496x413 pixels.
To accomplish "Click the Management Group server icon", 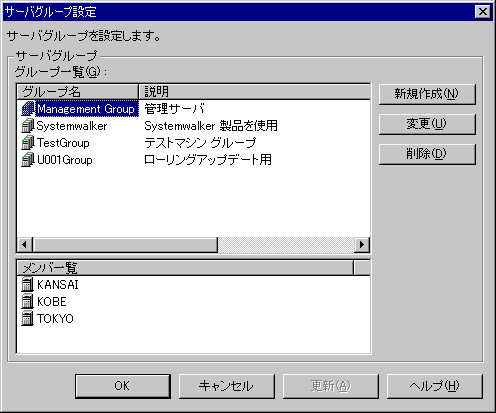I will click(28, 109).
